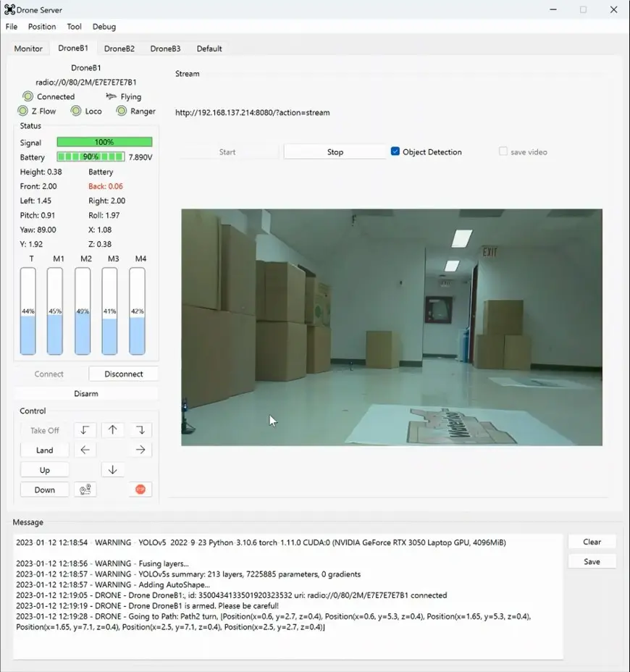Click the forward up-arrow movement icon
This screenshot has width=630, height=672.
coord(112,429)
